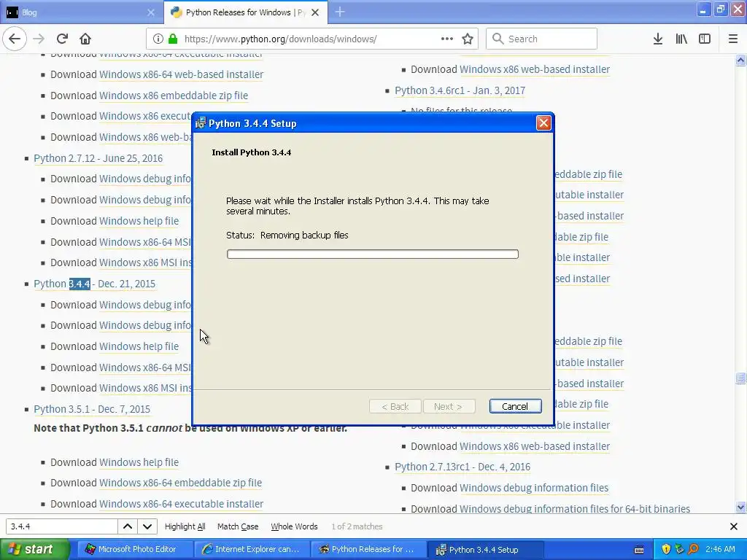
Task: Click the system clock showing 2:46 AM
Action: 720,549
